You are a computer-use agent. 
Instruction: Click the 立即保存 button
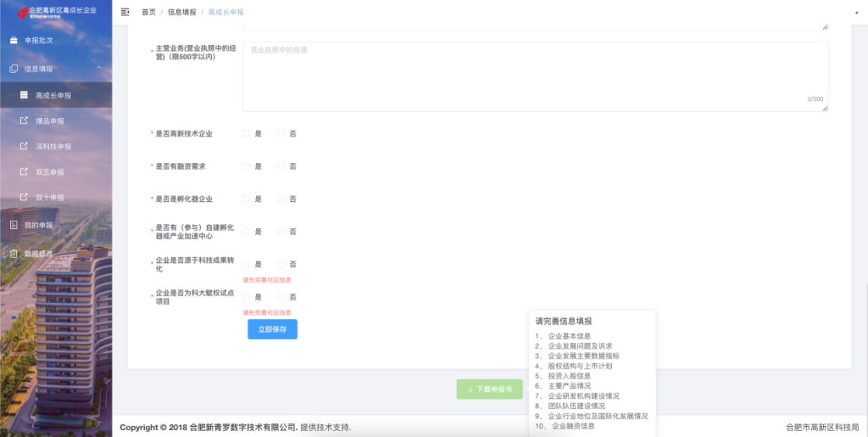tap(272, 329)
